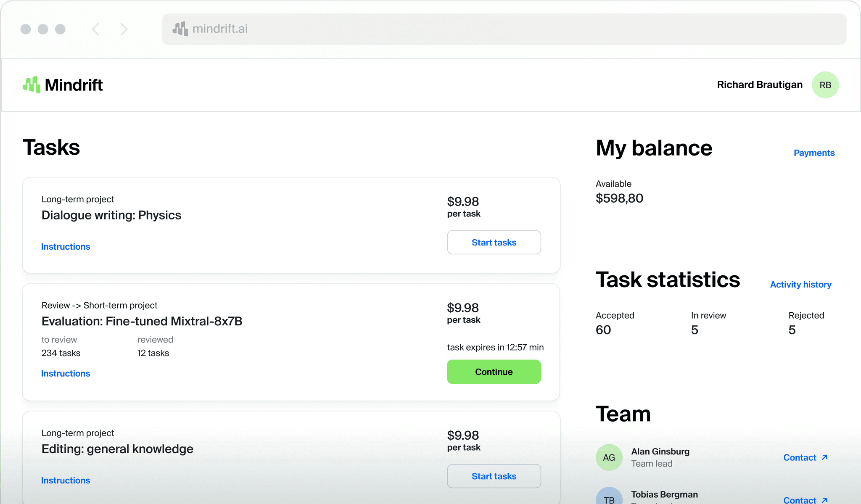Start tasks for Dialogue writing: Physics
The image size is (861, 504).
494,243
